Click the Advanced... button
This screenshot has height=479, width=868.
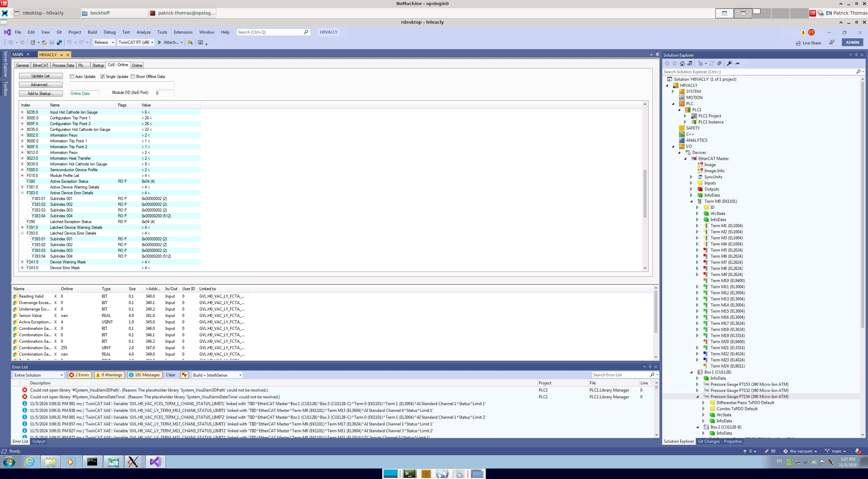point(41,85)
